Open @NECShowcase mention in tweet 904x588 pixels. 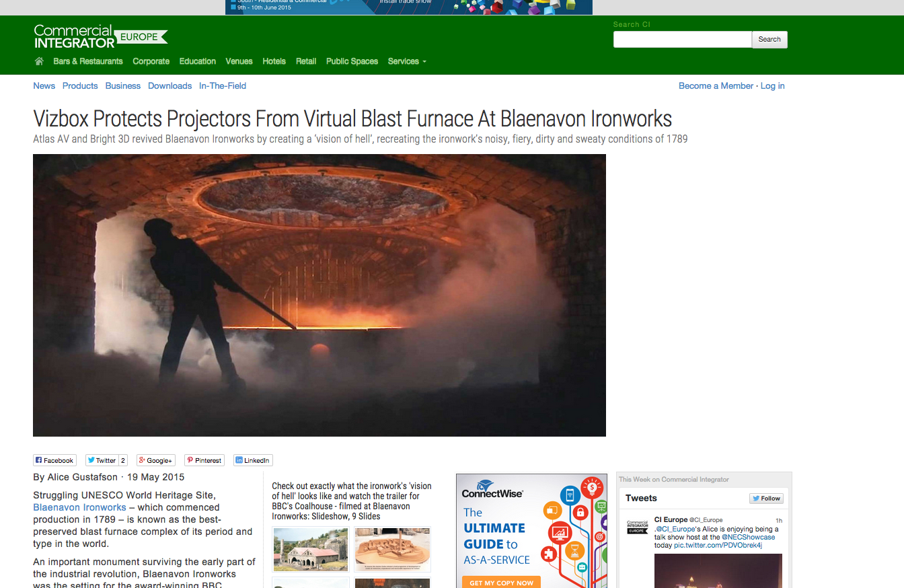749,537
